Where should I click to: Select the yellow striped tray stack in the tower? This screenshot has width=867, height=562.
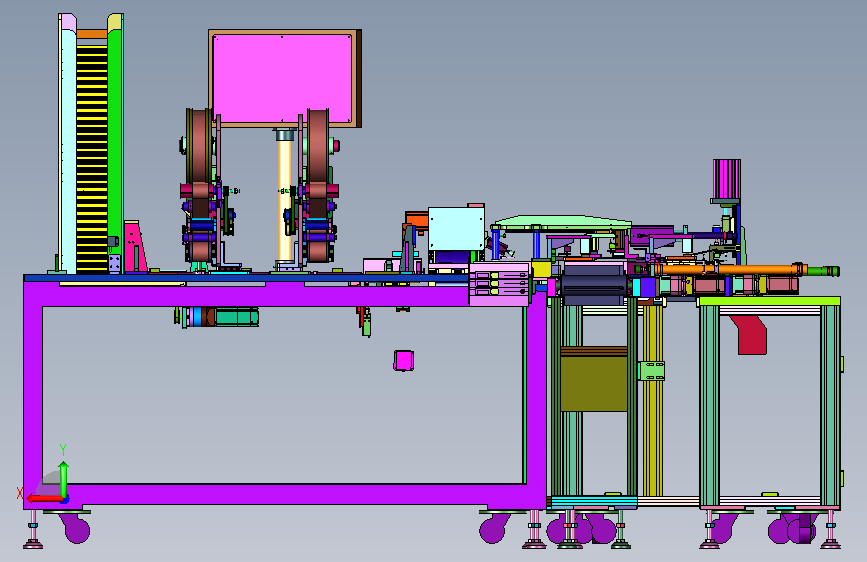[x=92, y=159]
